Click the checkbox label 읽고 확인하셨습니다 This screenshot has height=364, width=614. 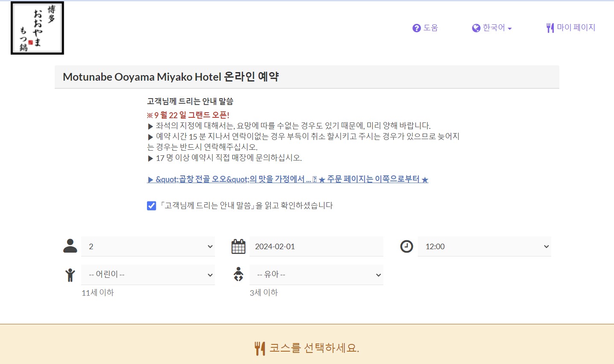247,206
